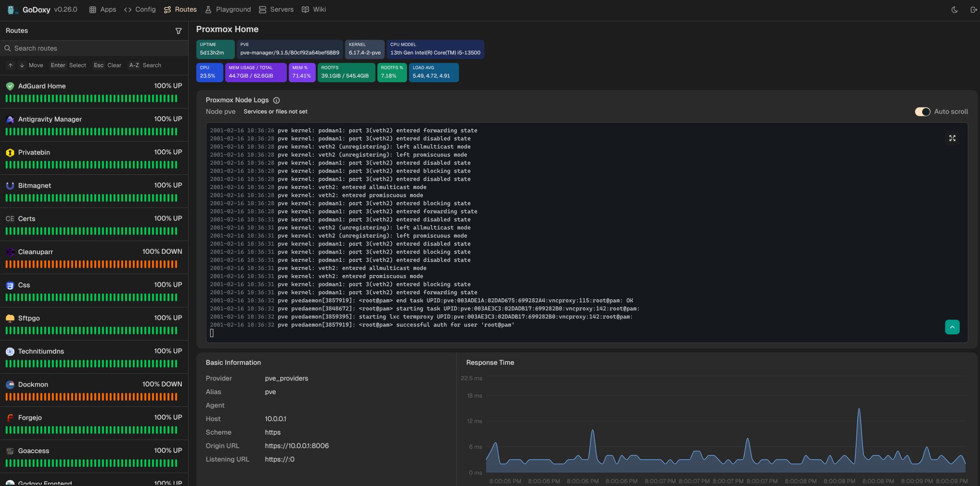Click the teal scroll-up chevron button

[952, 327]
